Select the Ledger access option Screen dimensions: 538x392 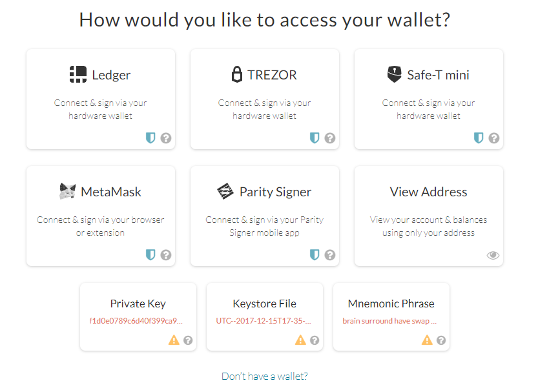click(100, 98)
